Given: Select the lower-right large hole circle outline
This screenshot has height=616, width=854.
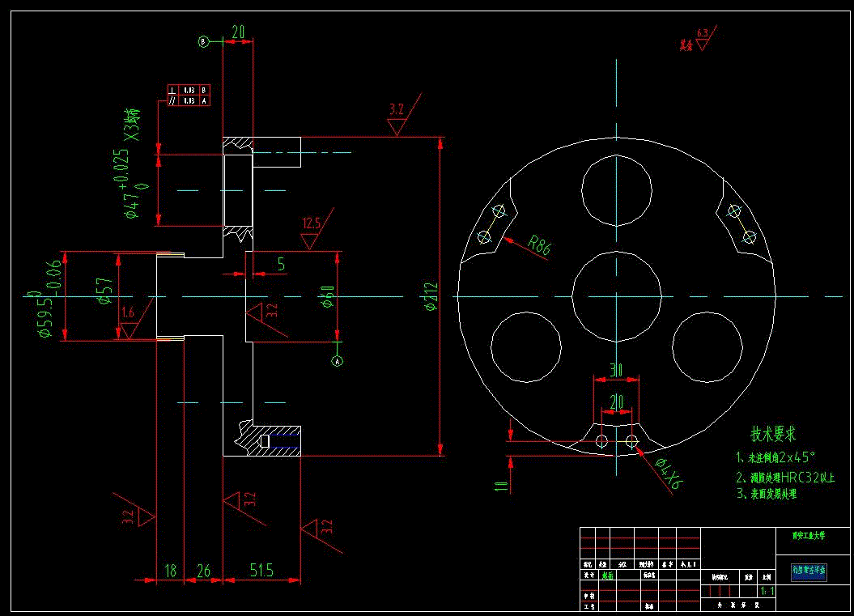Looking at the screenshot, I should tap(707, 347).
